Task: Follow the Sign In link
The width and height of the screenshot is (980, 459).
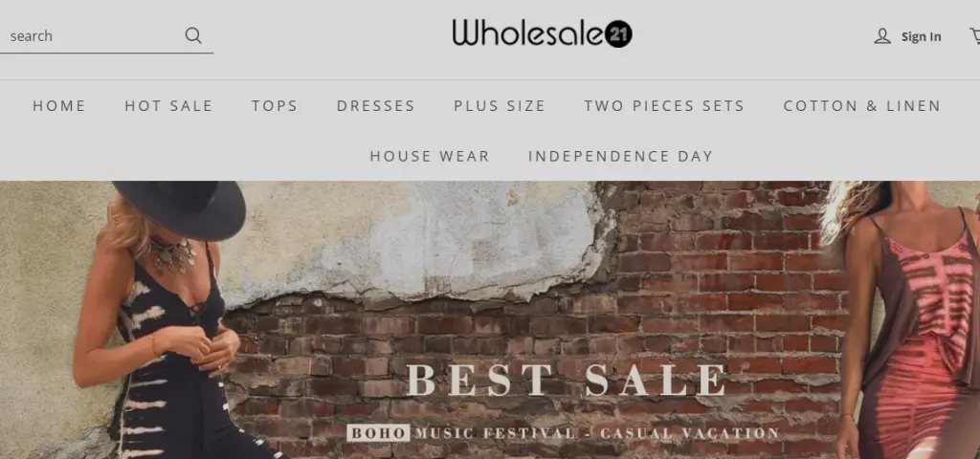Action: (921, 37)
